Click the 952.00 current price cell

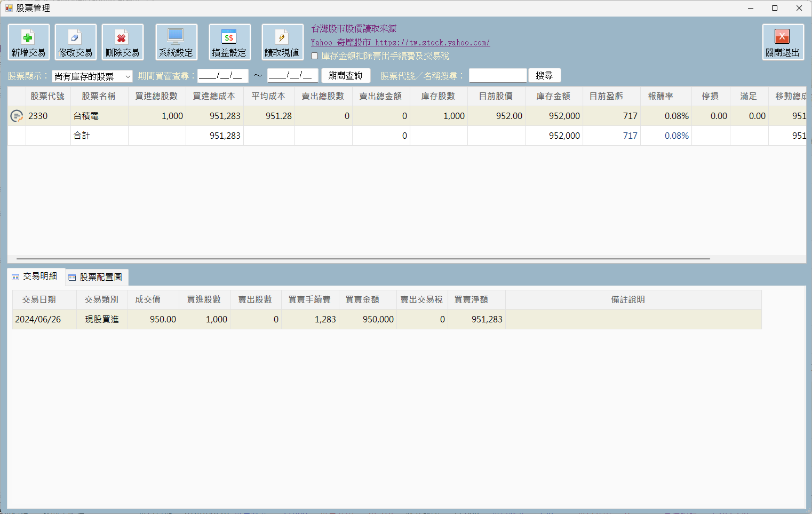tap(496, 116)
